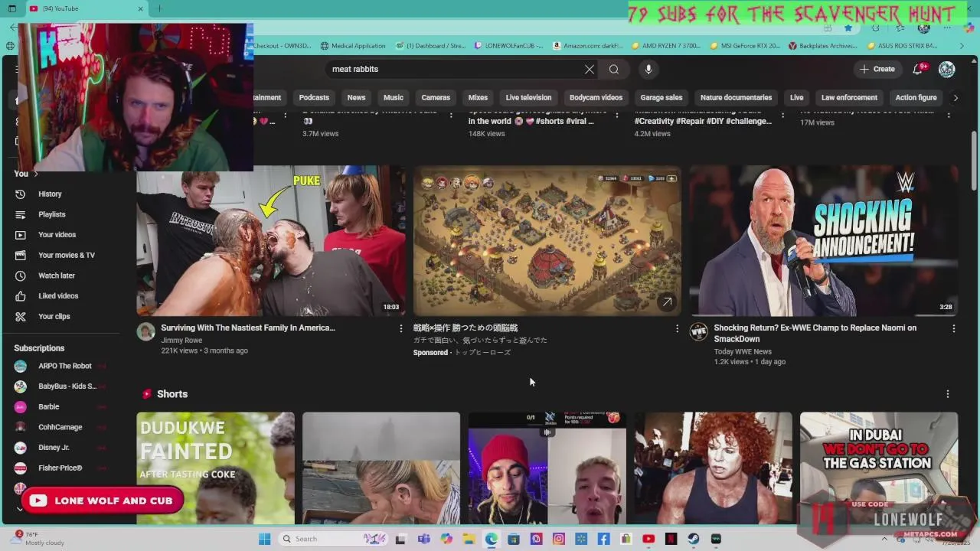Screen dimensions: 980x551
Task: Open more options for sponsored ad
Action: pos(677,328)
